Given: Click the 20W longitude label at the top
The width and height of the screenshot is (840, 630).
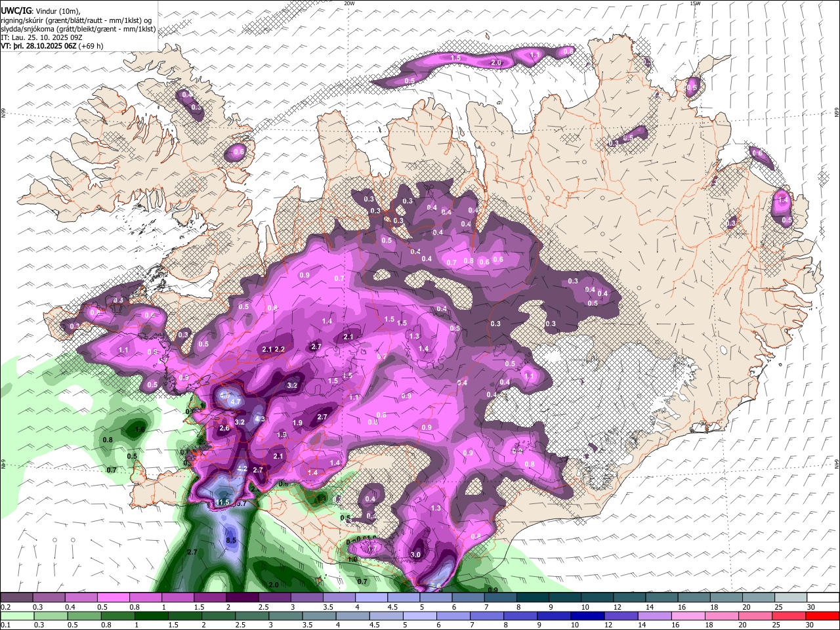Looking at the screenshot, I should 349,3.
